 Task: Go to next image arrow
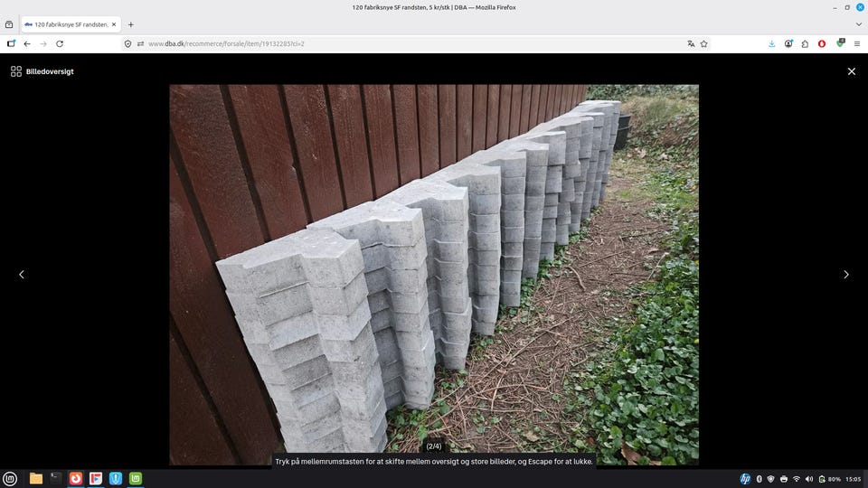pos(846,275)
